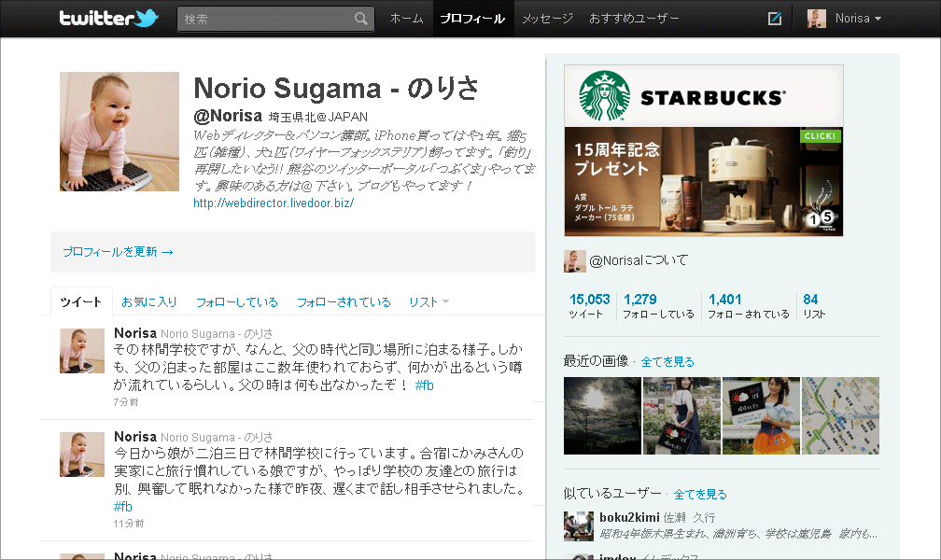The image size is (941, 560).
Task: Open the boku2kimi similar user profile
Action: click(x=629, y=517)
